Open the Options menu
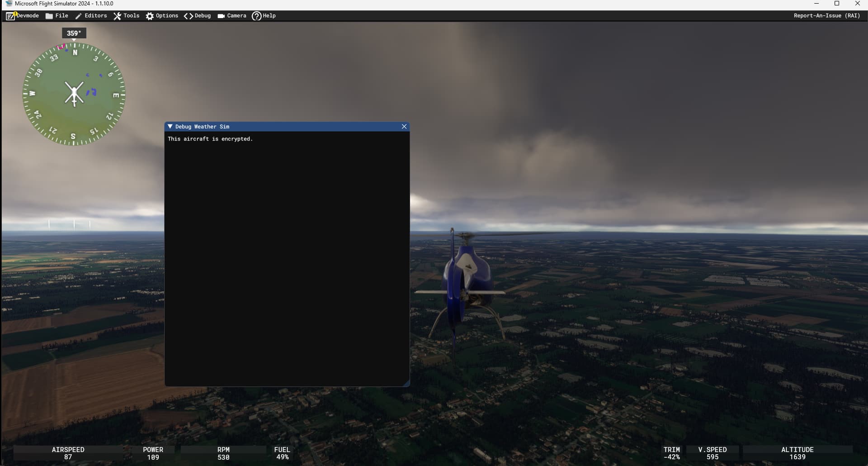Viewport: 868px width, 466px height. pyautogui.click(x=162, y=16)
